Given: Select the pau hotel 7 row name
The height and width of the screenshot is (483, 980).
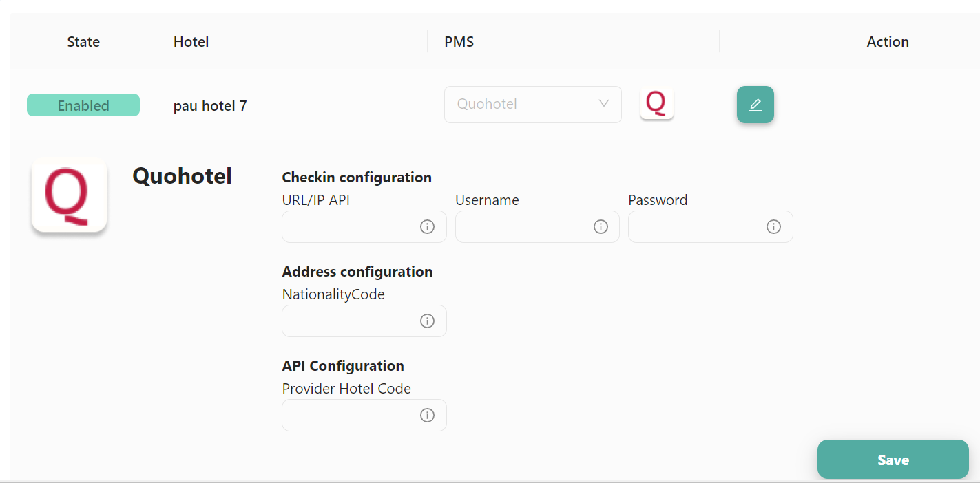Looking at the screenshot, I should 210,106.
